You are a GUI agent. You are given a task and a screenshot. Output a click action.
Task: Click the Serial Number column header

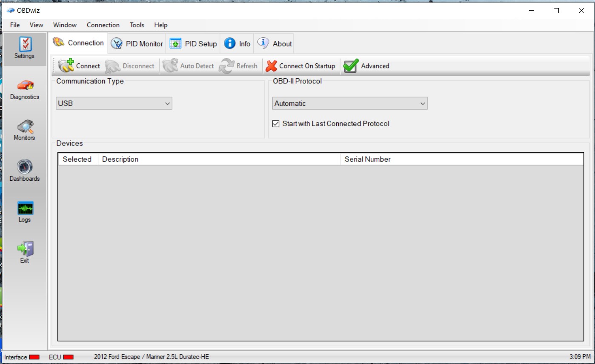[462, 159]
